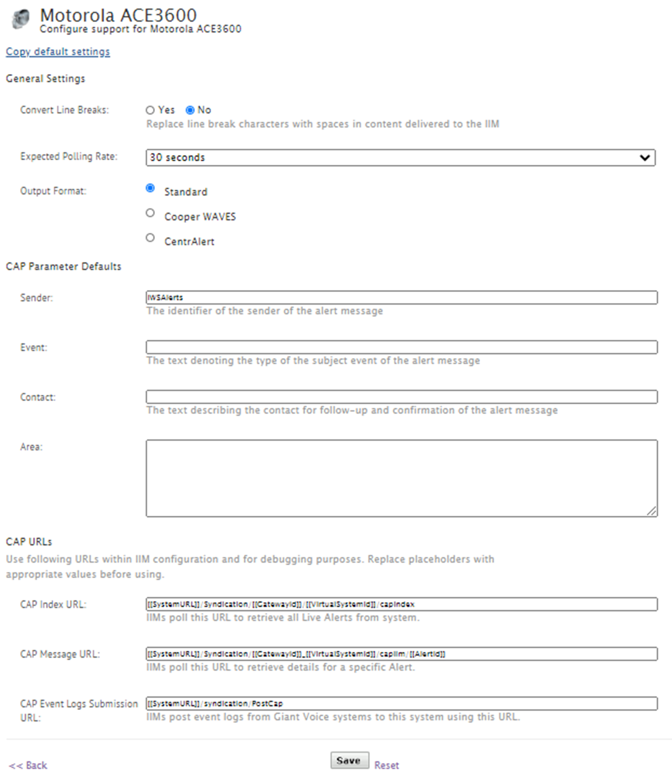
Task: Click into the Sender input field
Action: tap(402, 297)
